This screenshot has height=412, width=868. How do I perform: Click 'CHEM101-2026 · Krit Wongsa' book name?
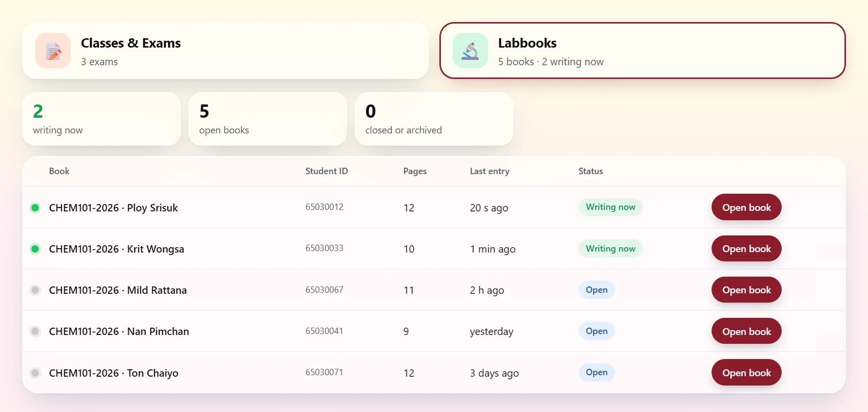117,249
